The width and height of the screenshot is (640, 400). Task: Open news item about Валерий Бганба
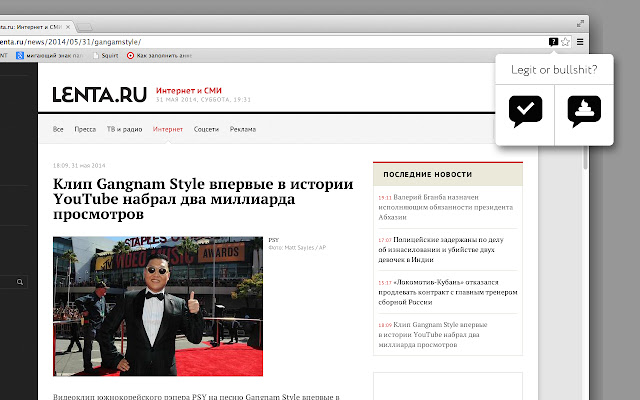coord(445,207)
